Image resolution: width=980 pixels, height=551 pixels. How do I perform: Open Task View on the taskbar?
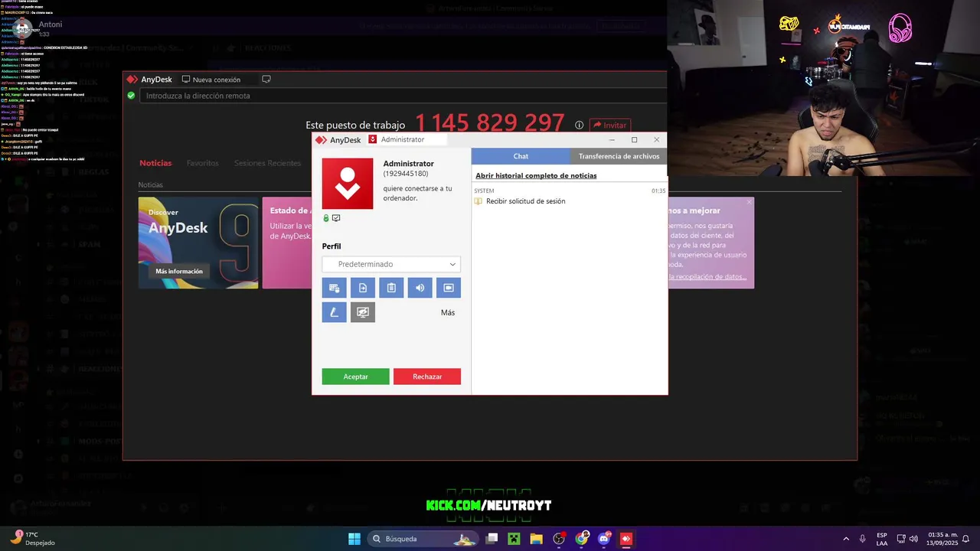click(492, 539)
